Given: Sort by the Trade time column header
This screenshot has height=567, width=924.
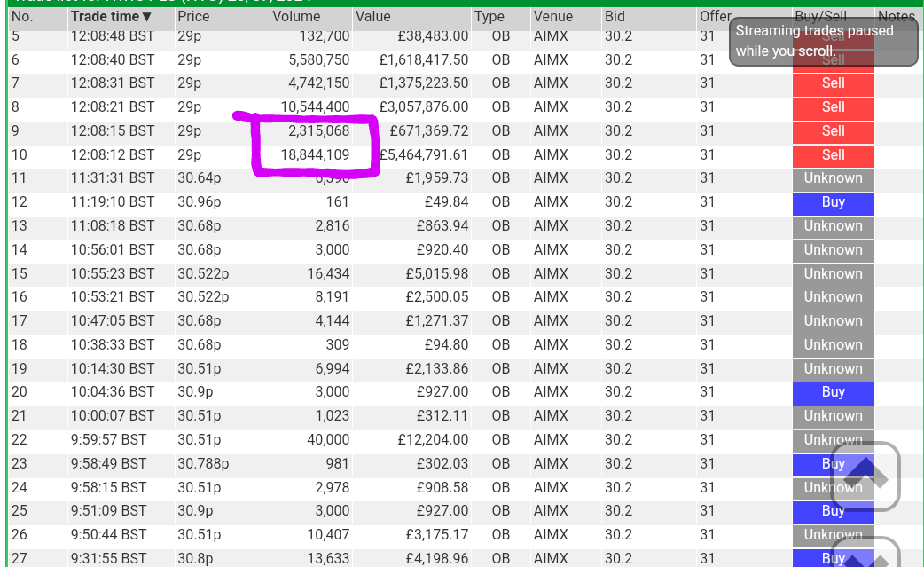Looking at the screenshot, I should 112,17.
